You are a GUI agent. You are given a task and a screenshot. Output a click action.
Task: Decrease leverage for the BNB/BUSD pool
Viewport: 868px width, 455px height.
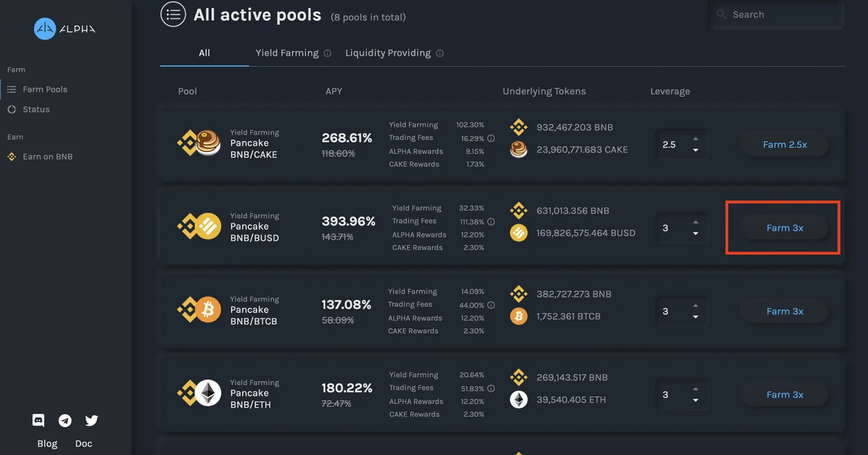pos(695,234)
